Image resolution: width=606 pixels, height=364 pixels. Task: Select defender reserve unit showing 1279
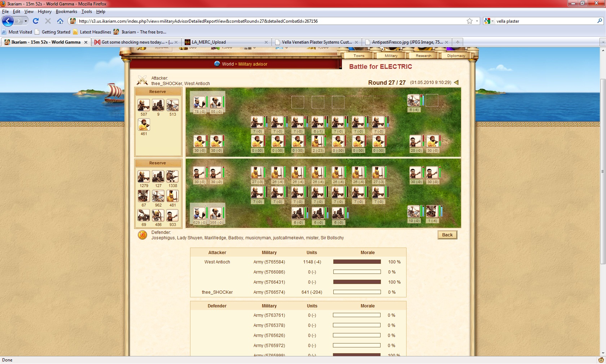tap(144, 177)
